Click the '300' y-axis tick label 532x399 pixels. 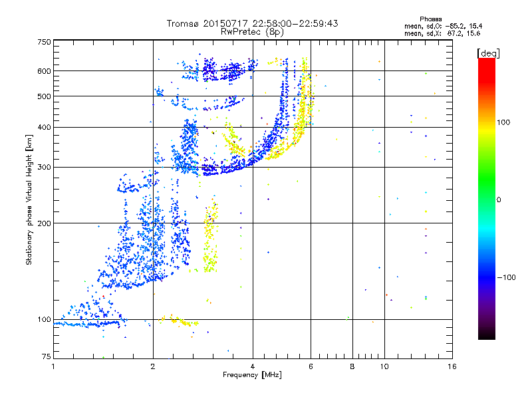(44, 167)
